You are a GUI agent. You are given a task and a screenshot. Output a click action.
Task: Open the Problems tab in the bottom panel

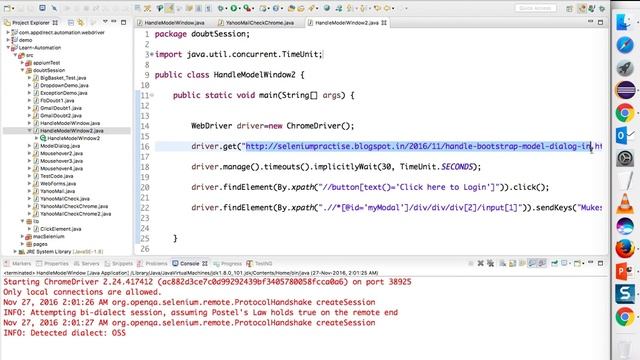pos(152,264)
